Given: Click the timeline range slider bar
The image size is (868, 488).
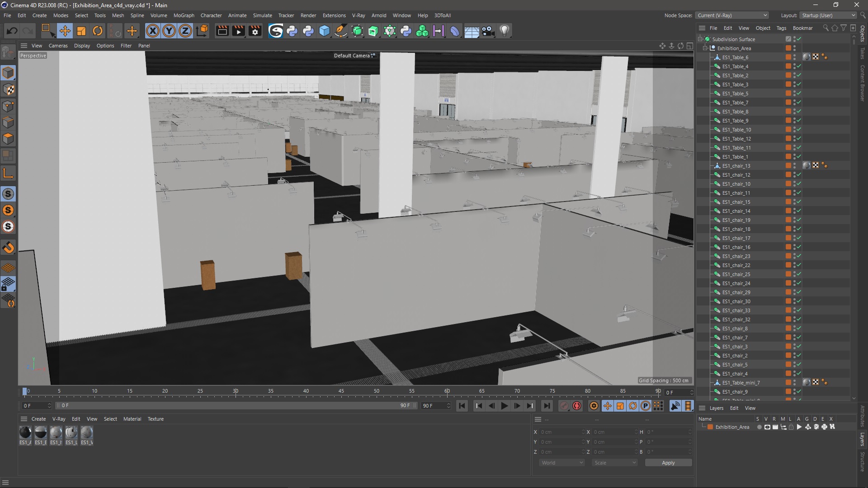Looking at the screenshot, I should coord(236,406).
